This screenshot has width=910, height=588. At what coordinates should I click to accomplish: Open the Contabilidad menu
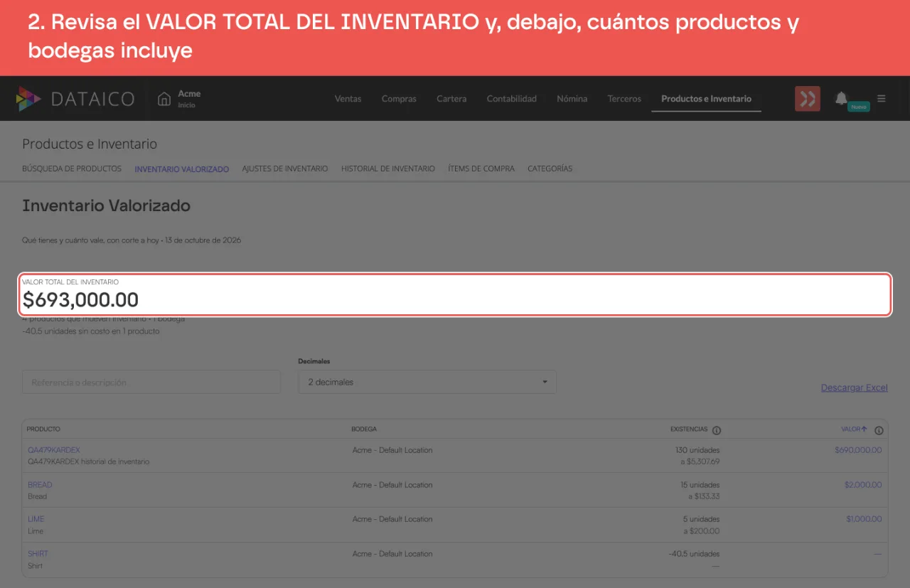[x=512, y=99]
